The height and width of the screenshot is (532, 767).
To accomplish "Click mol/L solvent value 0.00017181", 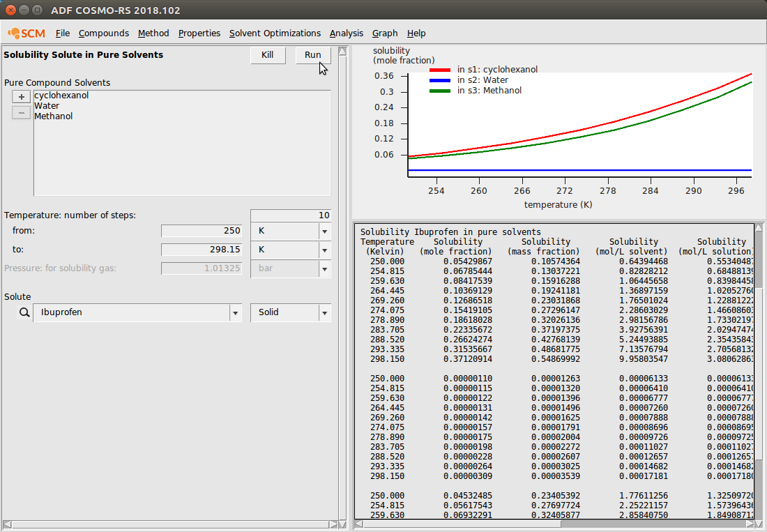I will pos(644,476).
